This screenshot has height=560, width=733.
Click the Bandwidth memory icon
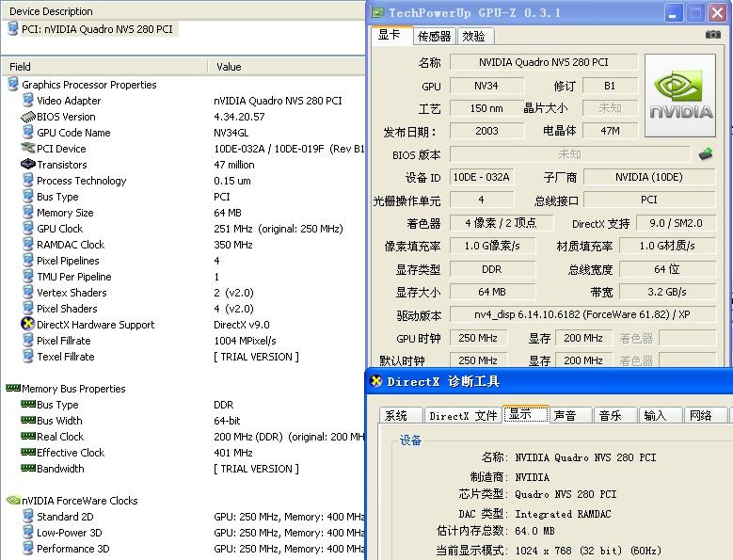(28, 468)
